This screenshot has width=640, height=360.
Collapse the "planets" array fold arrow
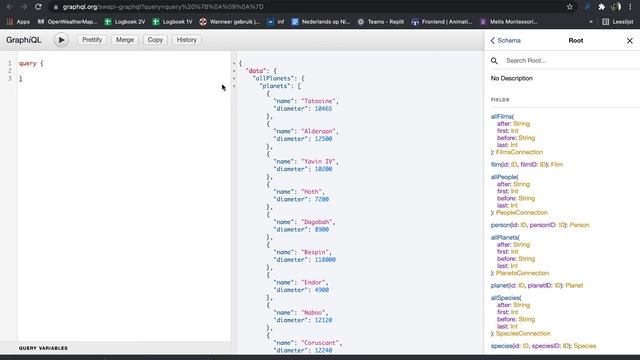[234, 86]
